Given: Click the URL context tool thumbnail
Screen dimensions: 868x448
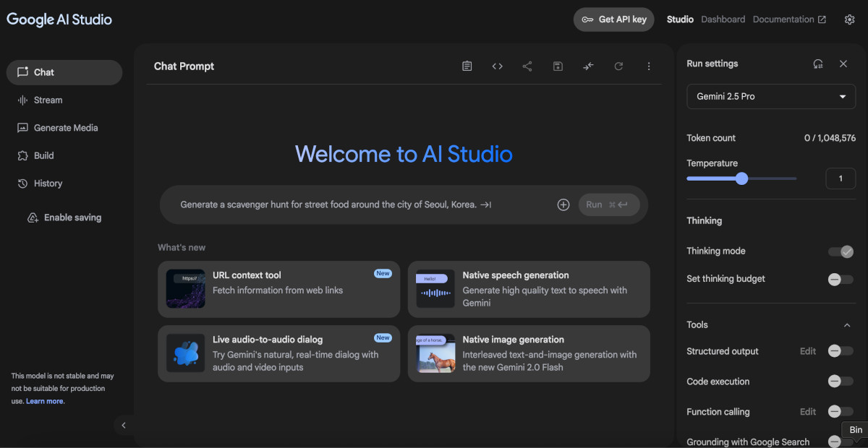Looking at the screenshot, I should (x=185, y=289).
